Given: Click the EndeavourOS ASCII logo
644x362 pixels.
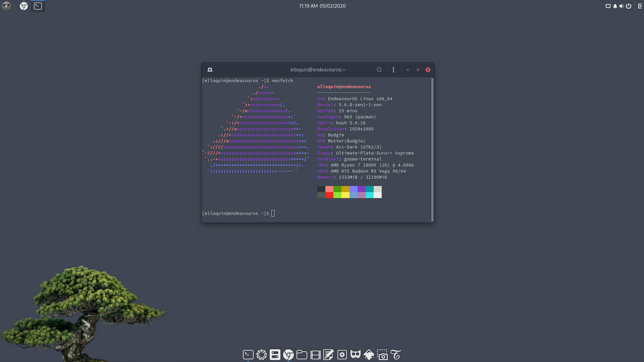Looking at the screenshot, I should click(x=256, y=129).
